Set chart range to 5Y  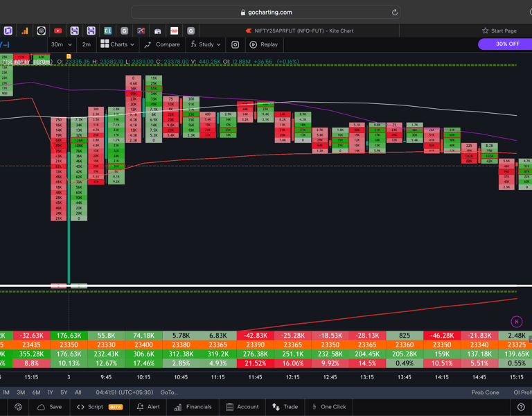[64, 392]
